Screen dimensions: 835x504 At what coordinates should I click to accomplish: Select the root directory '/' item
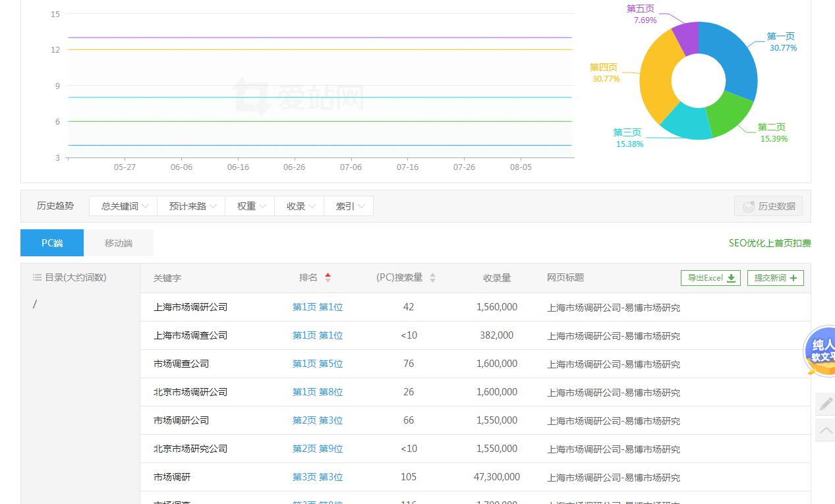click(35, 304)
